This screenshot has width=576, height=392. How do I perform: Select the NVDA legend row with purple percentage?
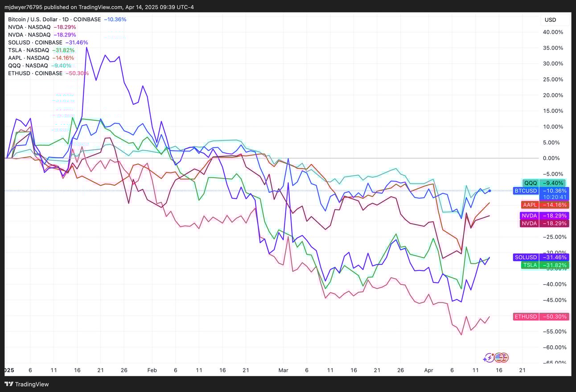(42, 35)
